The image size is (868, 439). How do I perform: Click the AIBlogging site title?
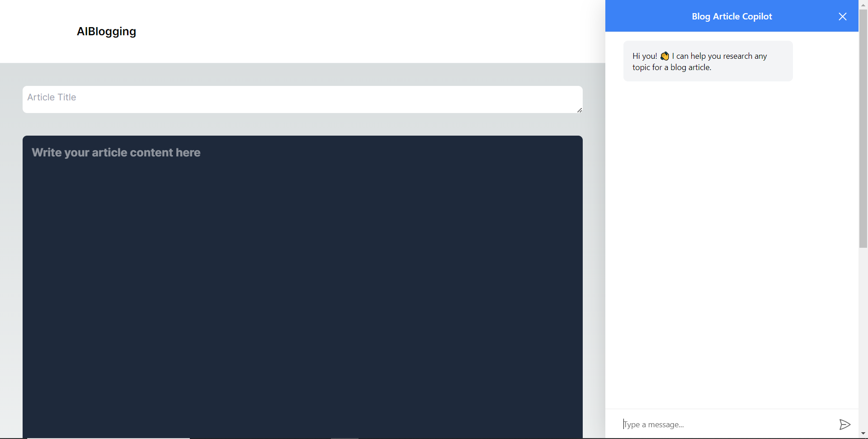click(x=106, y=31)
